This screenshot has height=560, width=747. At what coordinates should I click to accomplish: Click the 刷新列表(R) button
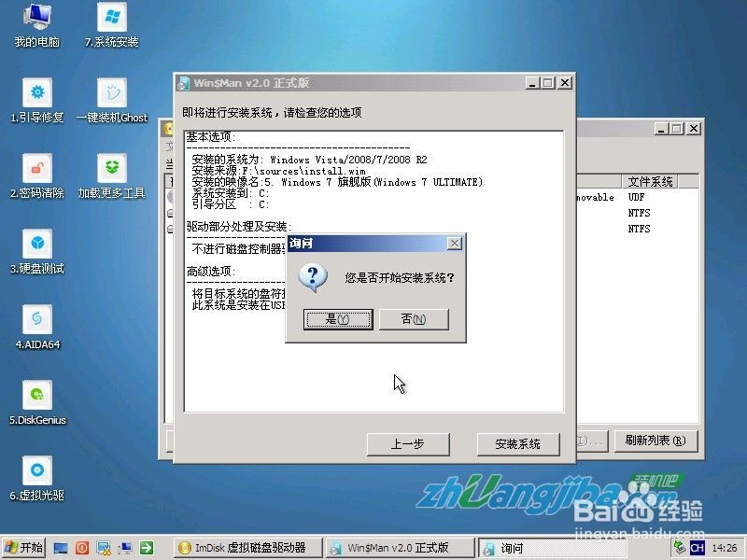click(x=655, y=441)
